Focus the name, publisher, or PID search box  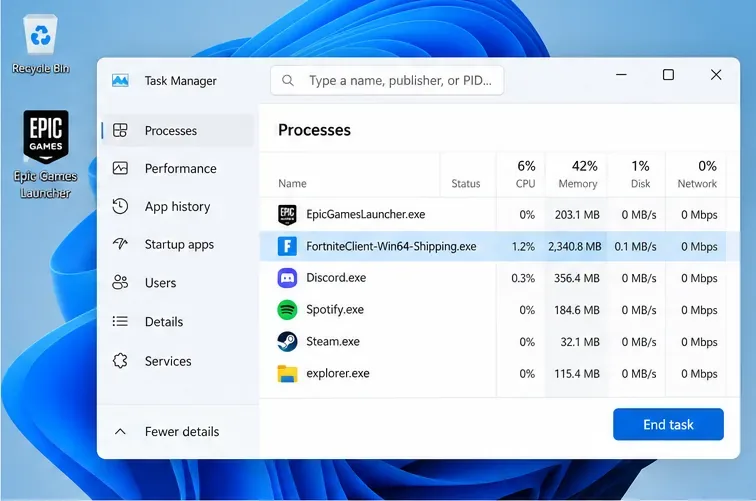387,81
